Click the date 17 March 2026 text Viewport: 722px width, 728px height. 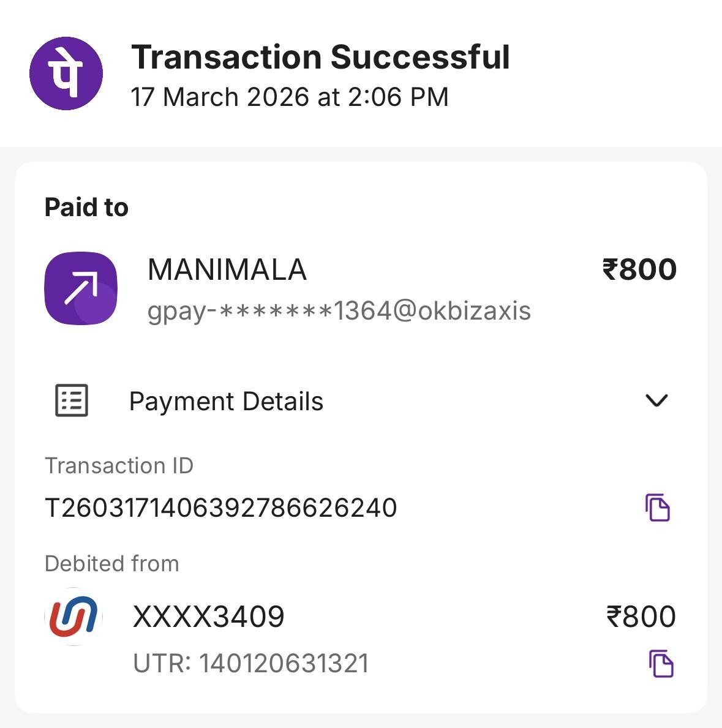coord(289,97)
